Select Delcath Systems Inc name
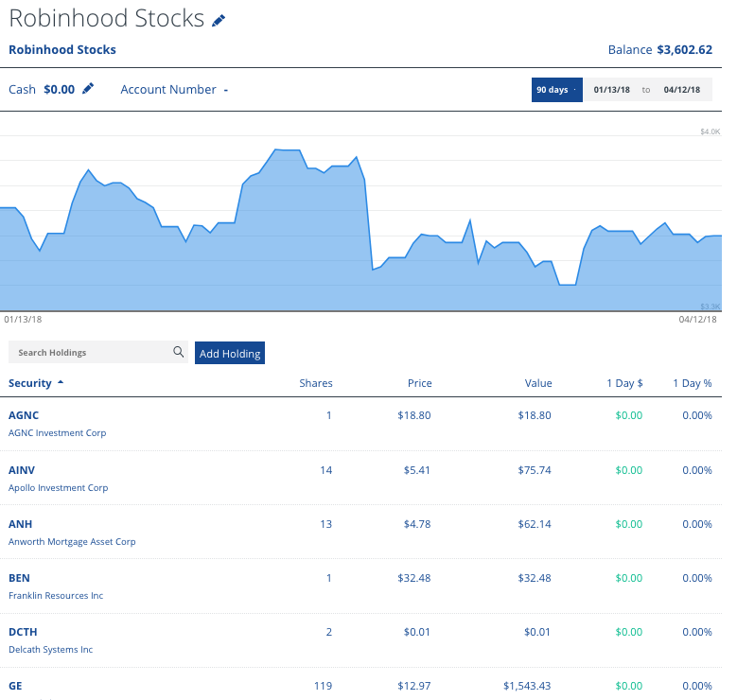 pos(51,649)
